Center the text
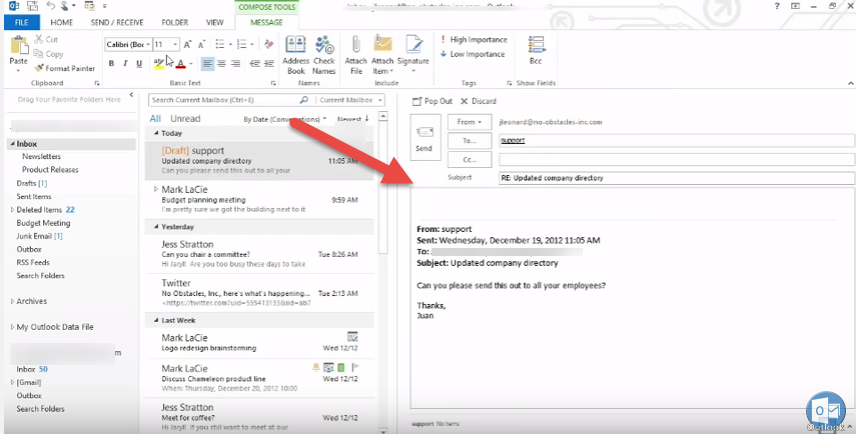856x434 pixels. (x=222, y=63)
